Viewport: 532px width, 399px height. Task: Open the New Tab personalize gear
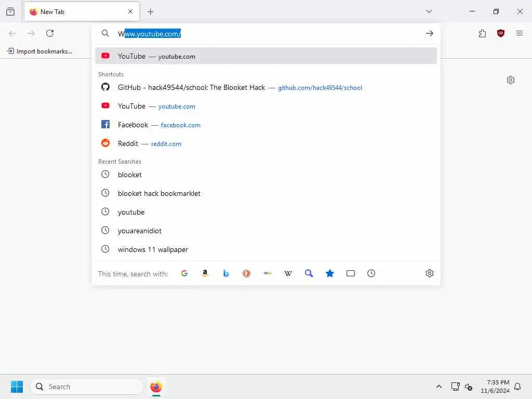pyautogui.click(x=511, y=80)
